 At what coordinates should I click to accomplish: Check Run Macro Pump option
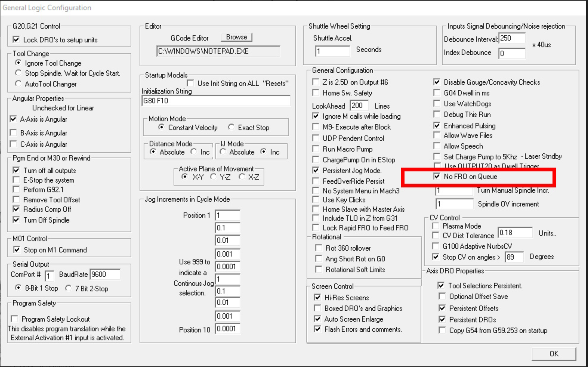316,149
